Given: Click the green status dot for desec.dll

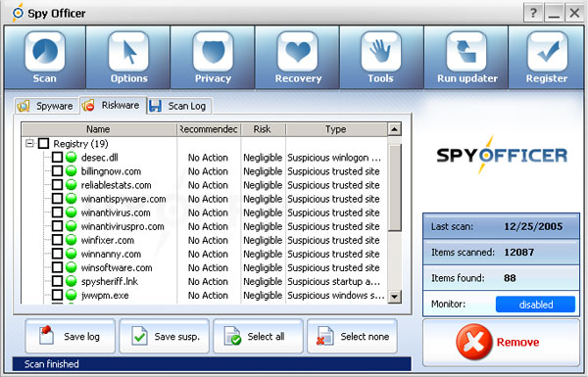Looking at the screenshot, I should coord(71,158).
